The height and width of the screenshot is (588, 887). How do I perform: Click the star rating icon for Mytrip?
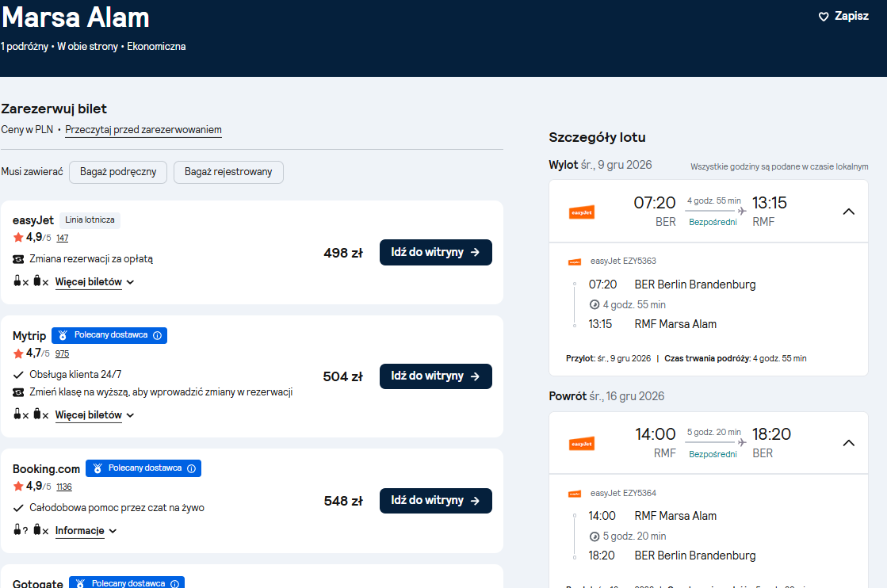18,353
